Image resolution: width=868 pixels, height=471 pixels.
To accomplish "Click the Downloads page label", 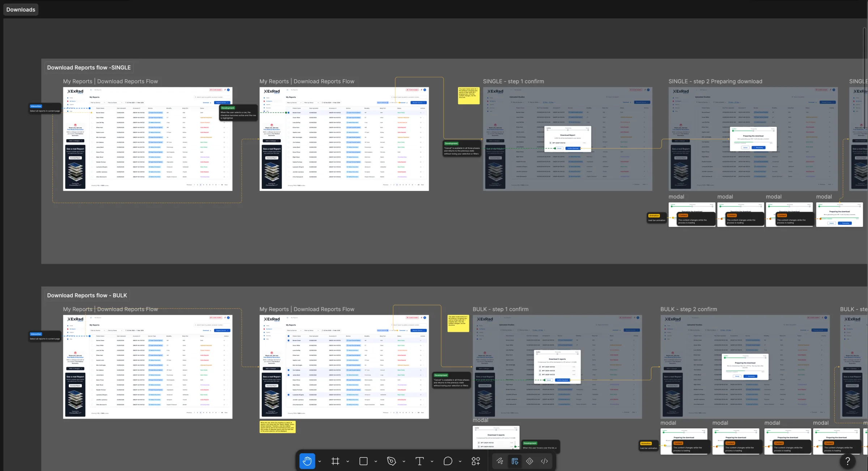I will point(21,10).
